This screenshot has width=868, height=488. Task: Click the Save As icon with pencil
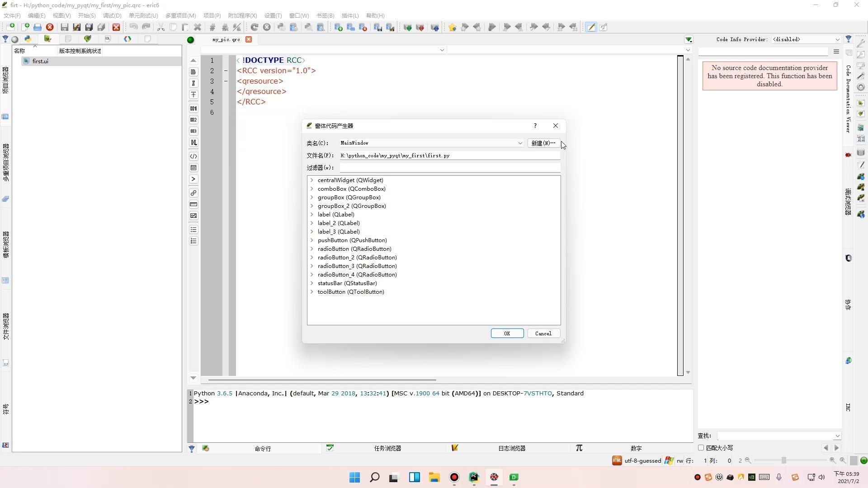click(76, 27)
